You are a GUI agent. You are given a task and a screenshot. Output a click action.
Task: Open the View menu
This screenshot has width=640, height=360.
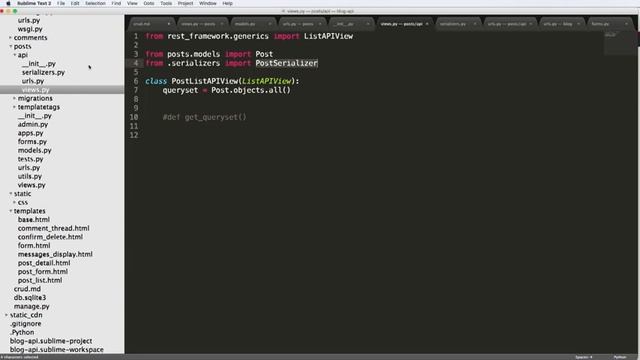click(132, 3)
